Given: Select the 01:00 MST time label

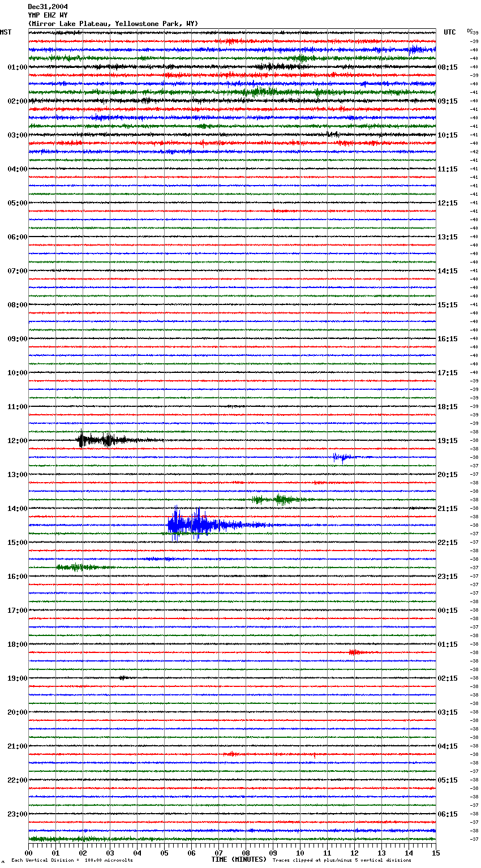Looking at the screenshot, I should 18,67.
